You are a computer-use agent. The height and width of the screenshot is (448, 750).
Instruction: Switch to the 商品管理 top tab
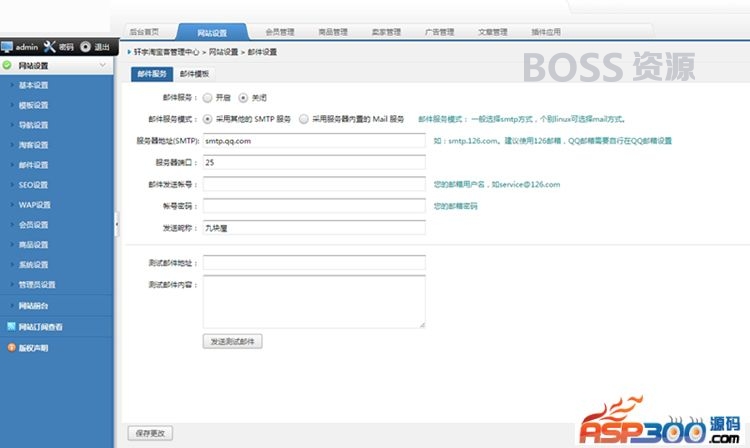point(333,32)
